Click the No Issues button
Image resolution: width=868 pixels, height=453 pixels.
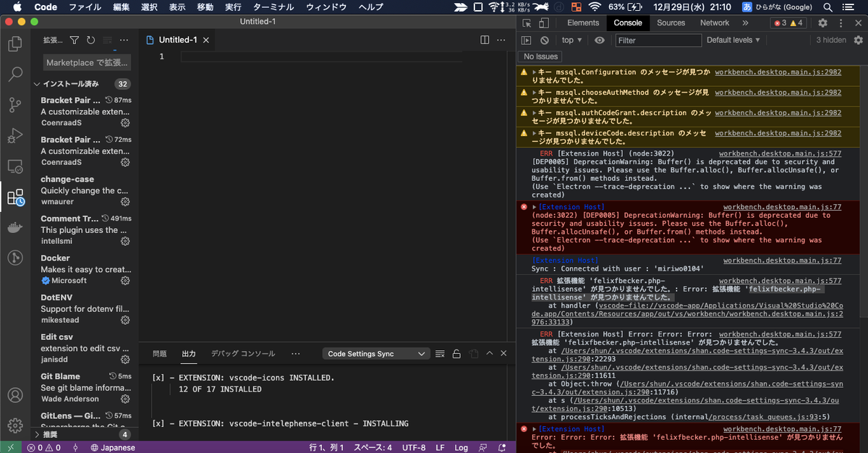click(x=540, y=56)
